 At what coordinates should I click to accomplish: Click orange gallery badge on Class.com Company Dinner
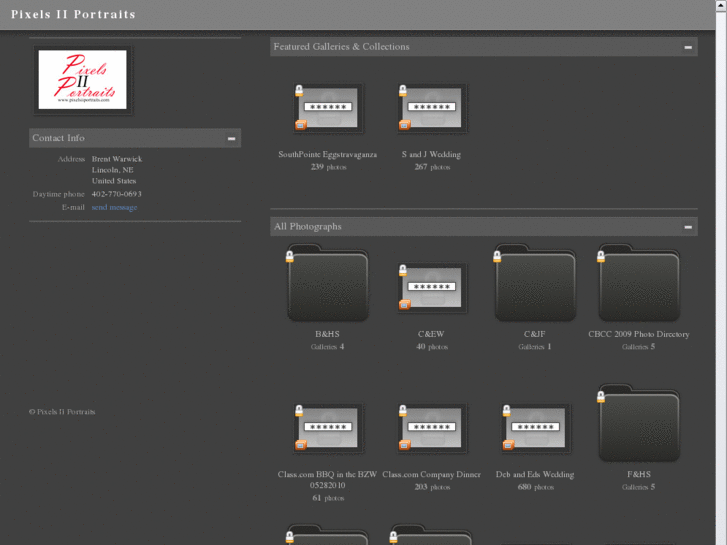405,445
